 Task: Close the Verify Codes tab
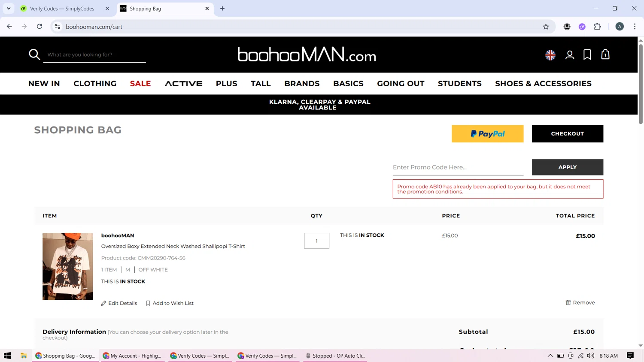[x=107, y=9]
